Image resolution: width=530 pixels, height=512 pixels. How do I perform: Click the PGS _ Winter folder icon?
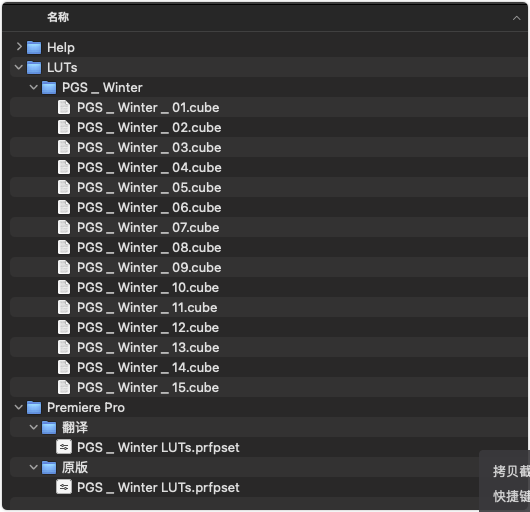[49, 88]
